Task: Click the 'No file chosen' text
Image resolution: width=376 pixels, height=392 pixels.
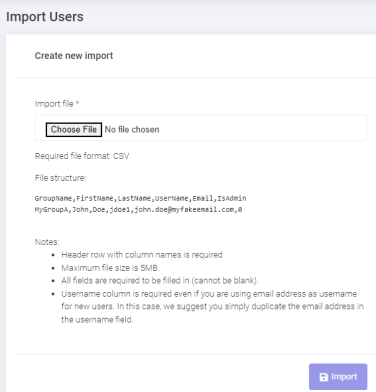Action: 132,129
